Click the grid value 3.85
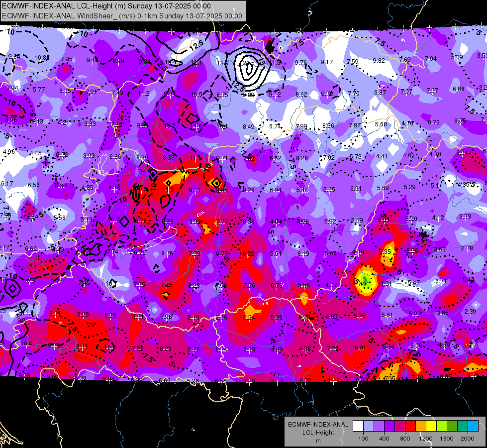Viewport: 487px width, 448px height. pyautogui.click(x=443, y=313)
